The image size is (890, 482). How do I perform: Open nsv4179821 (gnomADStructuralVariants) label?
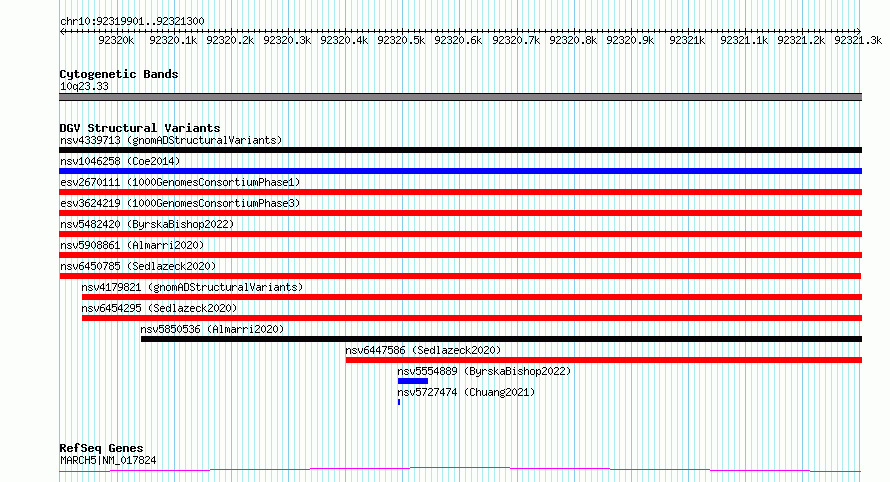(x=192, y=287)
